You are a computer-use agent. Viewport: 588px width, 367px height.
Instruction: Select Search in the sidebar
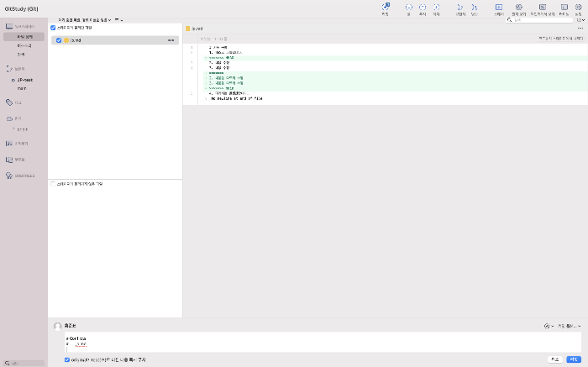click(x=21, y=55)
